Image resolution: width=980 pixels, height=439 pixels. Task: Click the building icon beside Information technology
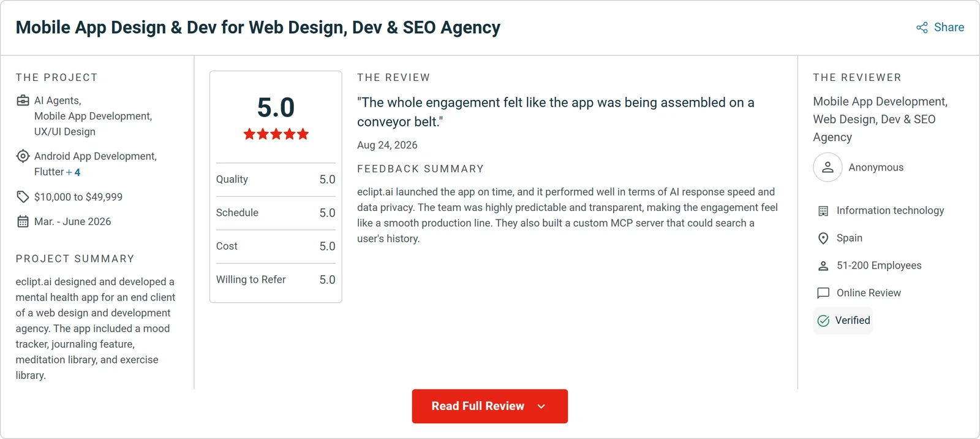click(823, 211)
